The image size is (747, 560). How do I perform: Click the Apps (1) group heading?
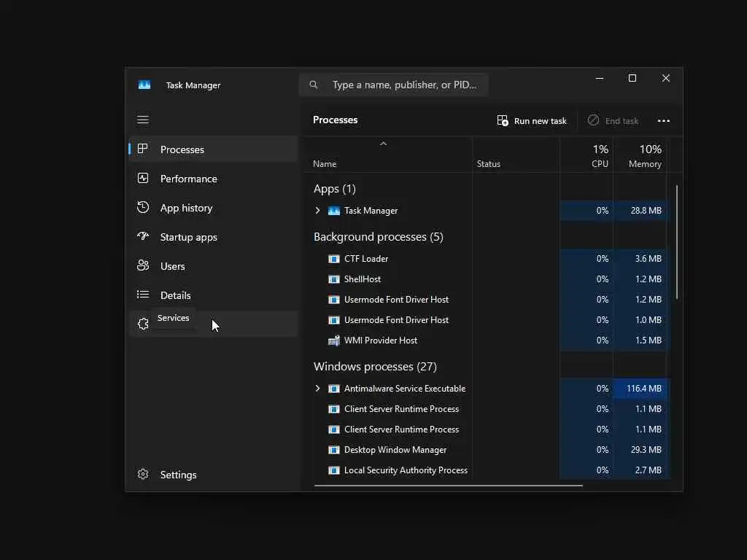(x=334, y=189)
